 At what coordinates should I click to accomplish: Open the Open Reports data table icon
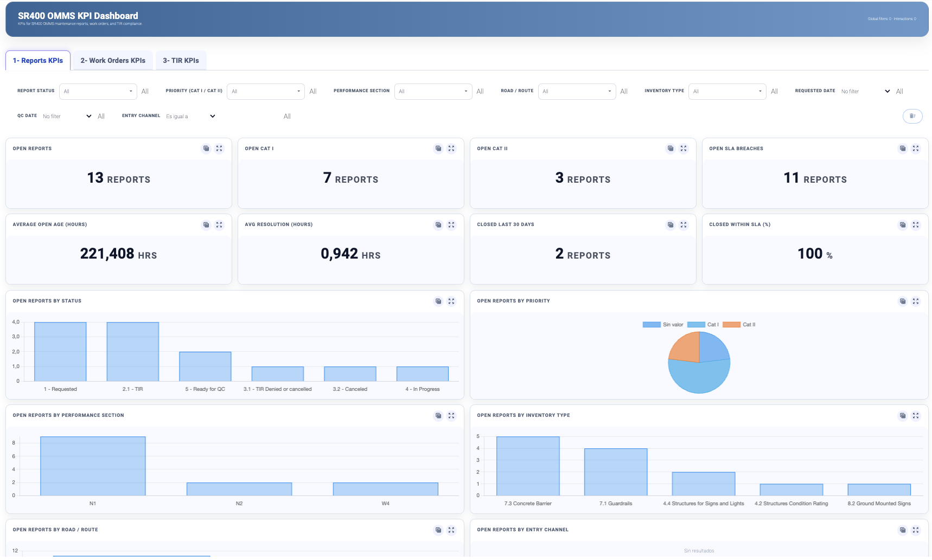coord(206,149)
